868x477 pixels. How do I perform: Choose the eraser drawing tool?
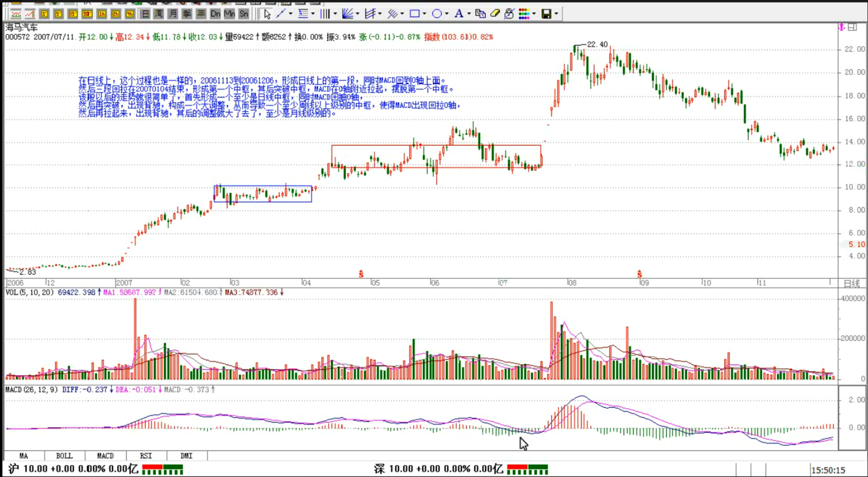click(495, 14)
